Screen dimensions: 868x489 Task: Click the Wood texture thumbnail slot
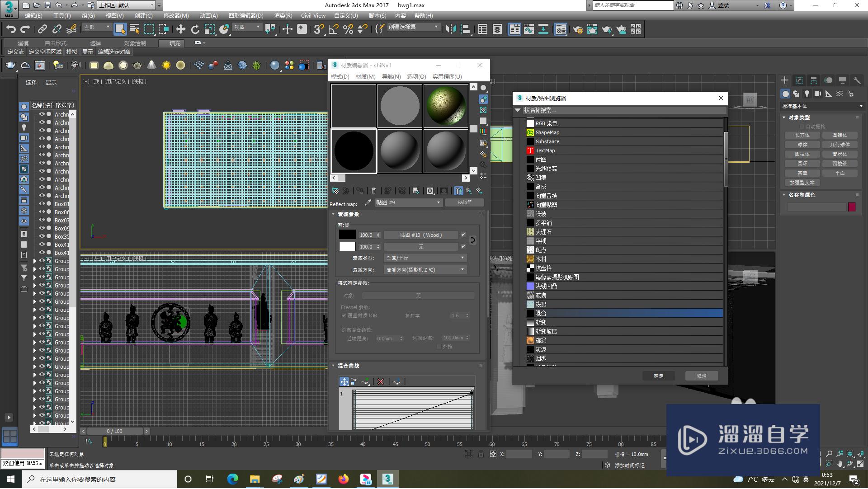click(x=420, y=234)
